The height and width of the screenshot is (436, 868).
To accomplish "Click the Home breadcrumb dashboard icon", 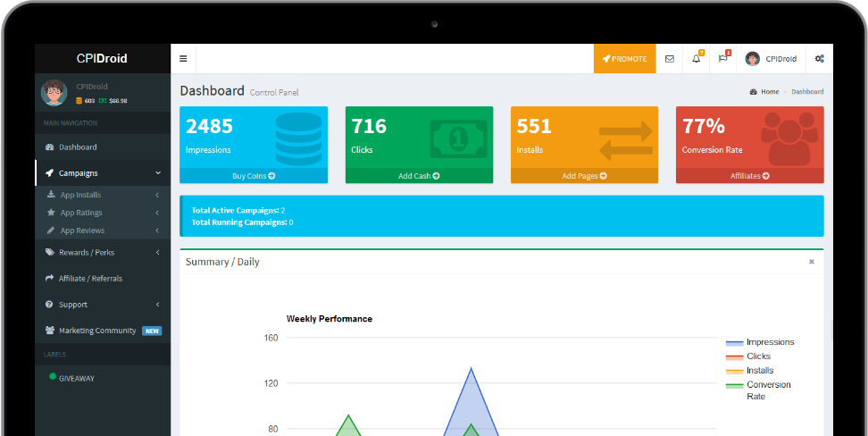I will (x=754, y=92).
